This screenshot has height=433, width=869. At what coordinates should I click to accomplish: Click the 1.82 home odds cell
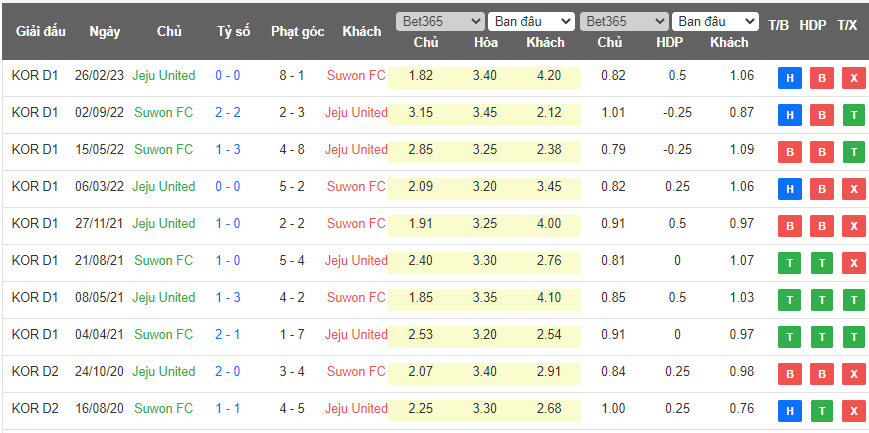(x=421, y=75)
